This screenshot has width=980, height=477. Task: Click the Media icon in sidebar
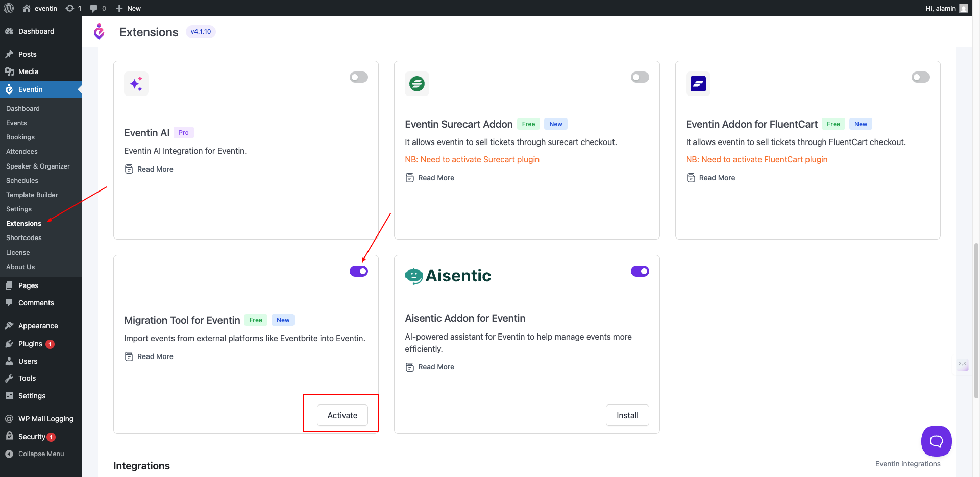(9, 71)
